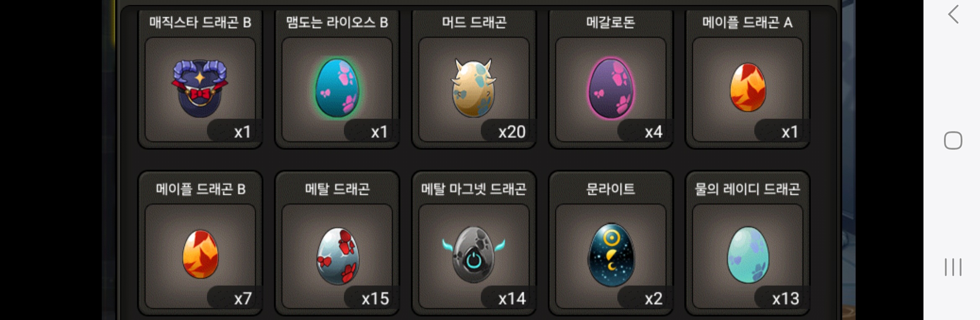Select the 매직스타 드래곤 B horned egg icon

tap(200, 88)
